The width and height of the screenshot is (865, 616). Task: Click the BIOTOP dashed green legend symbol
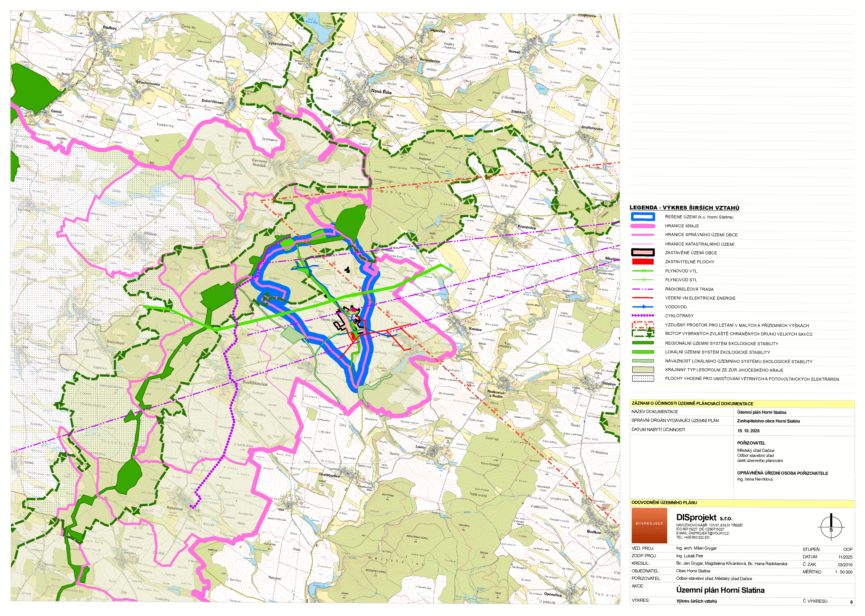point(643,334)
